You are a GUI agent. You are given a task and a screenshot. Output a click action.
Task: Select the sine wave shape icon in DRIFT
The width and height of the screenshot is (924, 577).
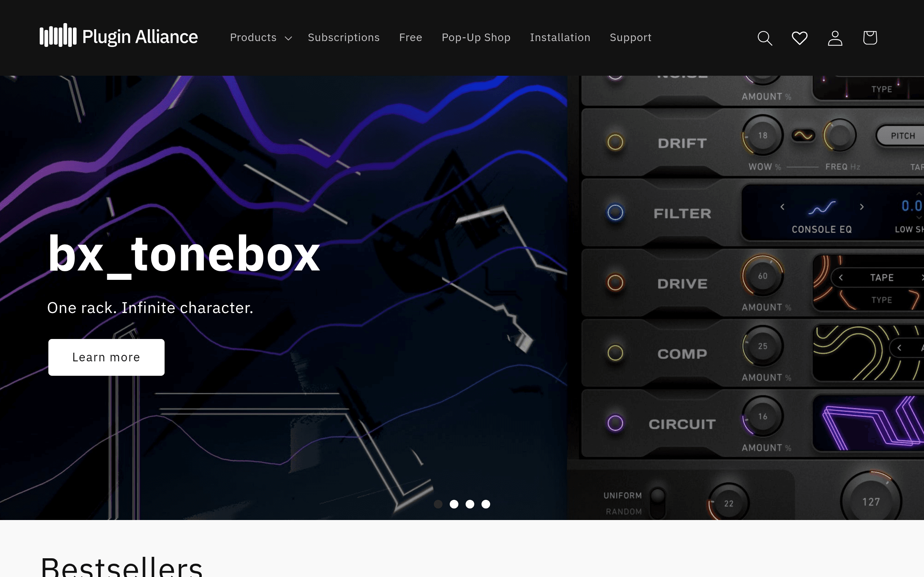pyautogui.click(x=803, y=136)
